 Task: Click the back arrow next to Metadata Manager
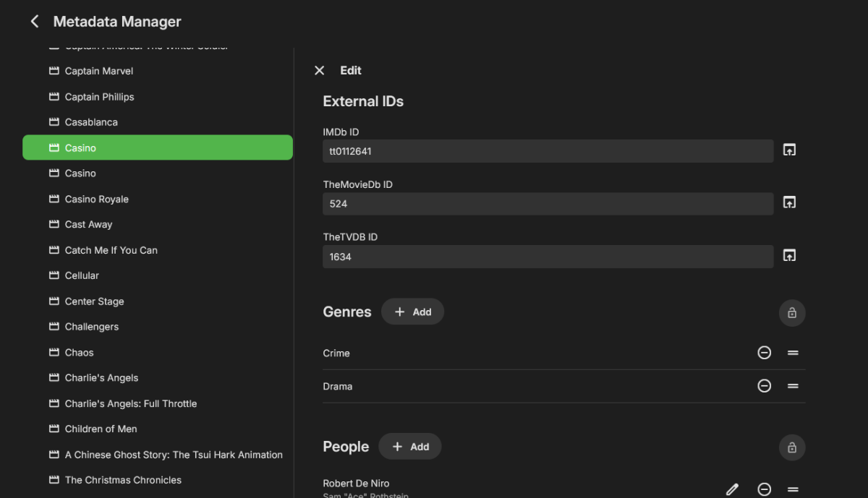[34, 21]
